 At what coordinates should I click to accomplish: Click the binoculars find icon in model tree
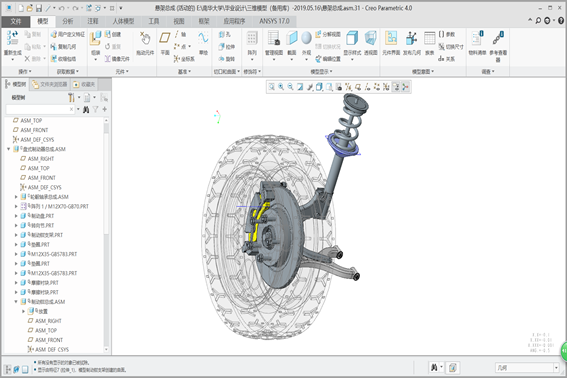point(86,109)
